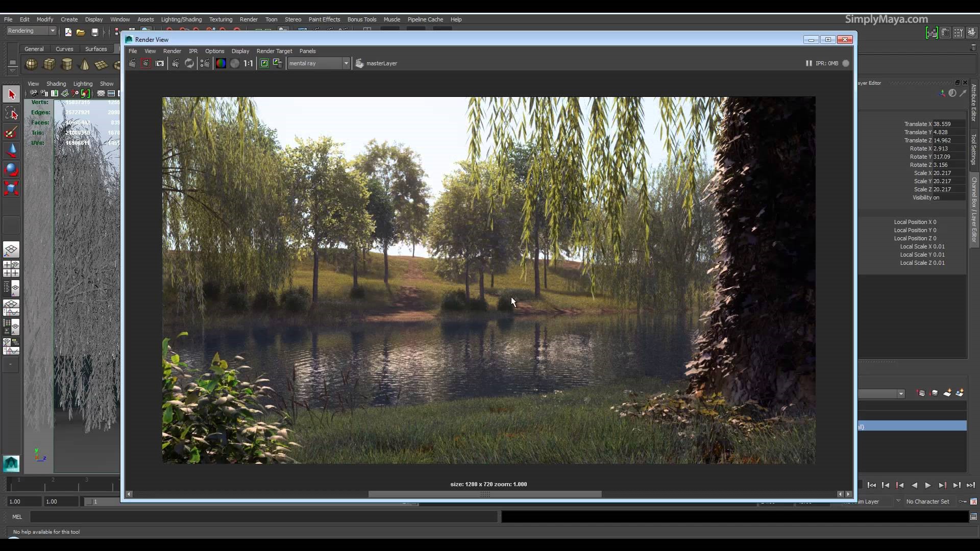Image resolution: width=980 pixels, height=551 pixels.
Task: Click the Remove Image trash icon
Action: pos(277,63)
